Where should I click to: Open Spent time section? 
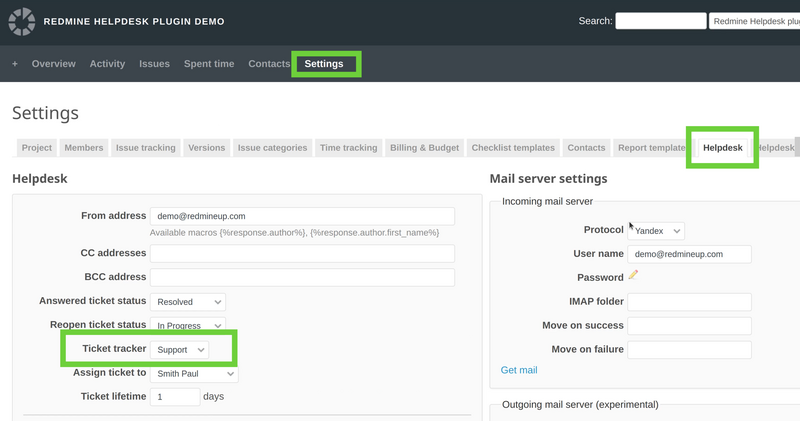coord(209,64)
